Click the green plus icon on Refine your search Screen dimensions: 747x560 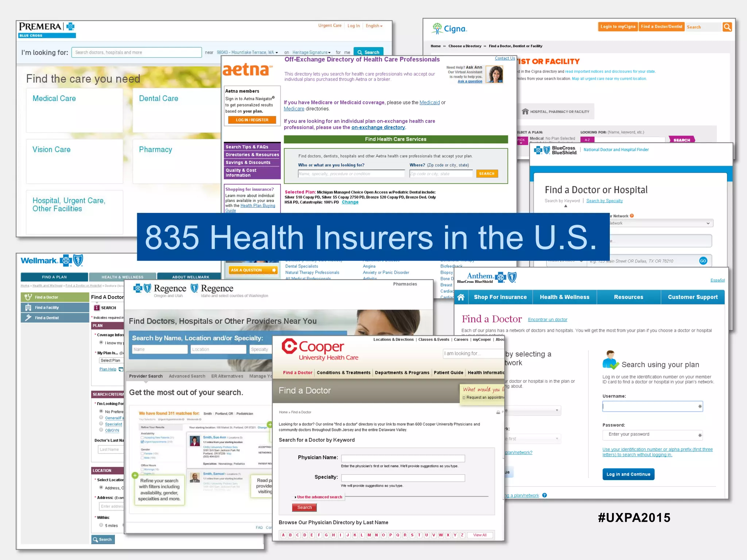(135, 475)
